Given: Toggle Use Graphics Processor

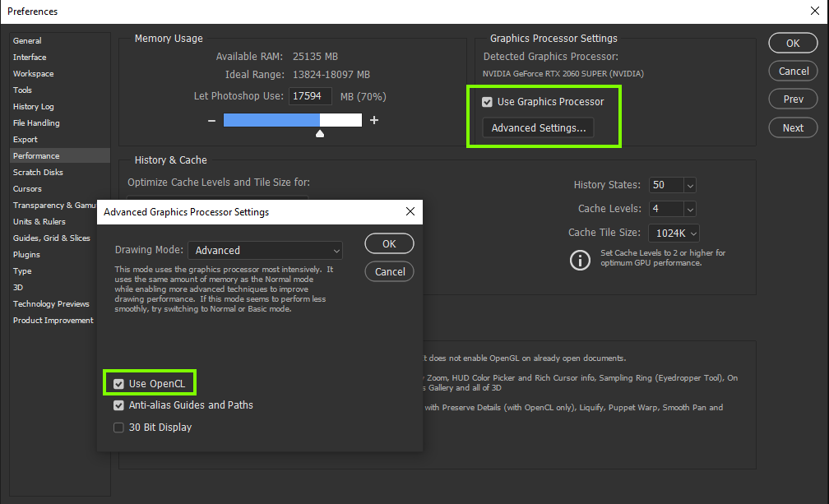Looking at the screenshot, I should (x=485, y=101).
